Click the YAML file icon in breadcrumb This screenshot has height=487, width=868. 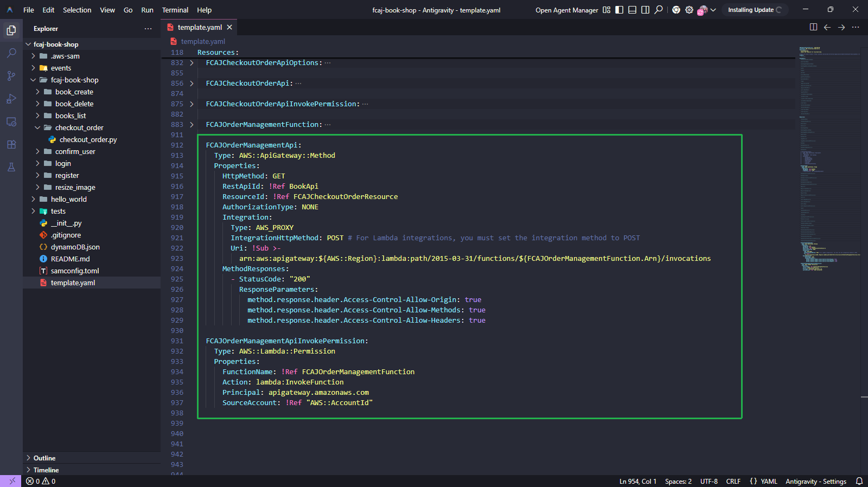tap(174, 41)
